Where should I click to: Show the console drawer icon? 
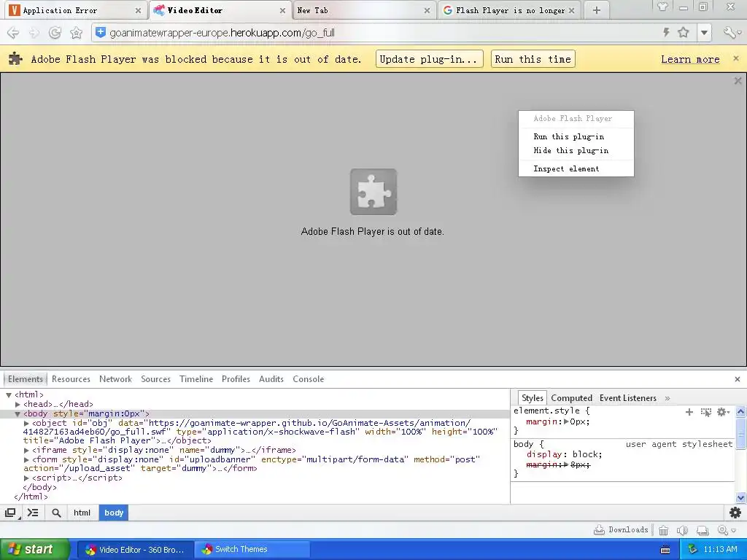point(33,513)
